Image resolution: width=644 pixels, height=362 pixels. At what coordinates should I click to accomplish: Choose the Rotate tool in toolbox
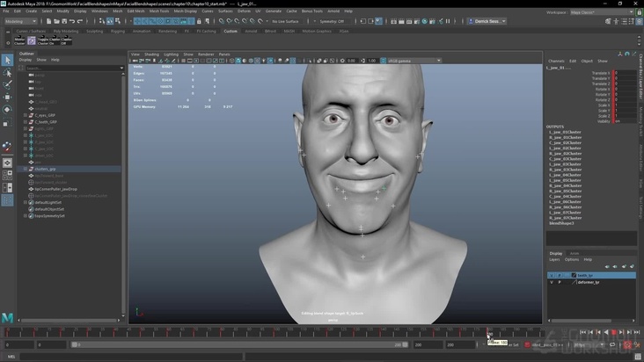click(x=7, y=110)
